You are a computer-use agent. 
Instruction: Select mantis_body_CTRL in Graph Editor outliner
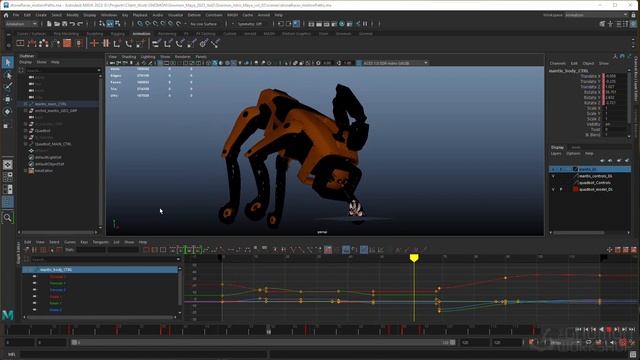point(100,270)
